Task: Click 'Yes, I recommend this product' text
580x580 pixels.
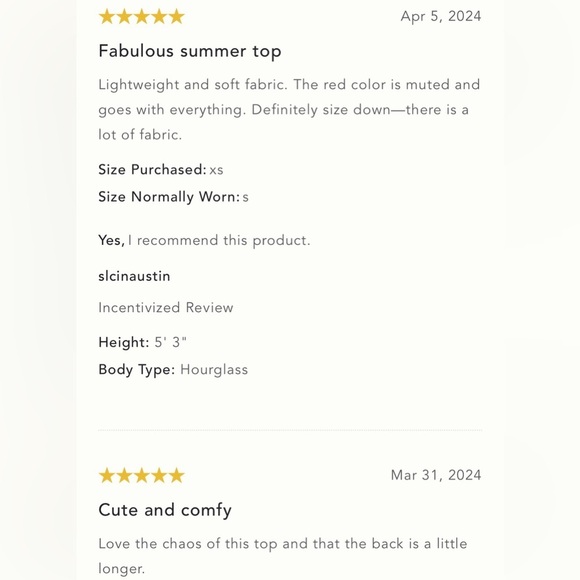Action: click(x=204, y=240)
